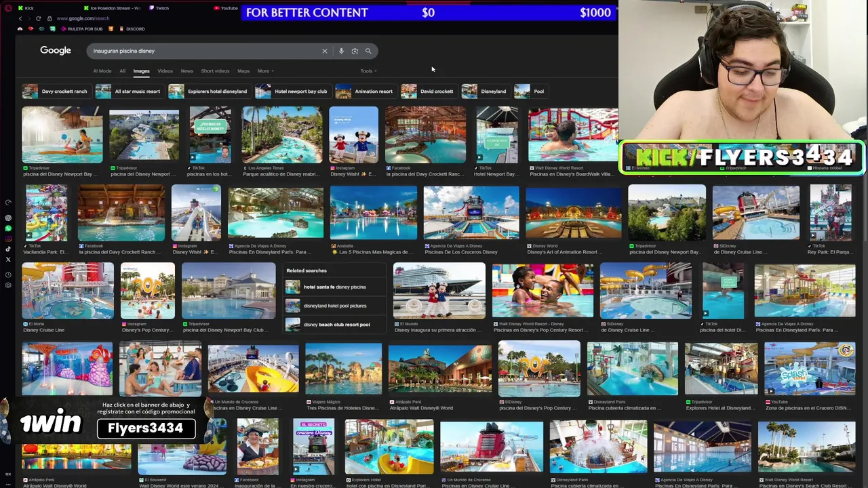Viewport: 868px width, 488px height.
Task: Open Mickey and Minnie Disney Wish Instagram image
Action: coord(353,136)
